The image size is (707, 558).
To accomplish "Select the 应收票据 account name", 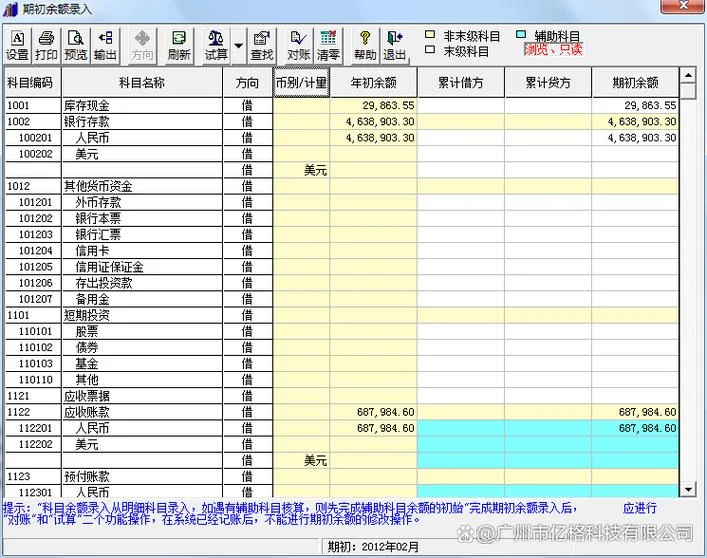I will [87, 396].
